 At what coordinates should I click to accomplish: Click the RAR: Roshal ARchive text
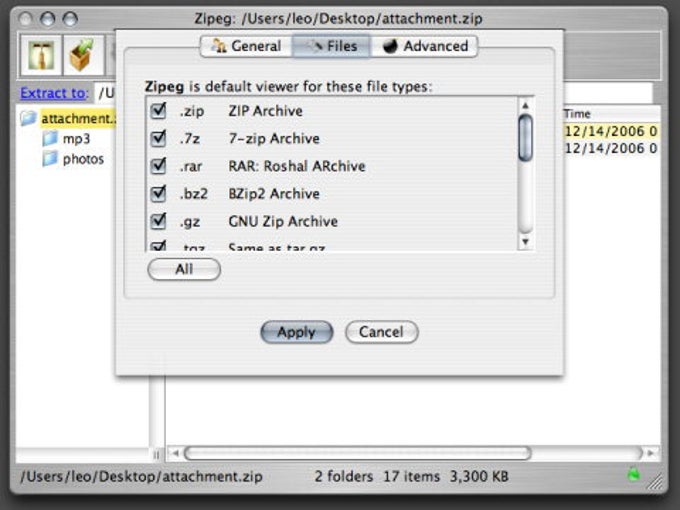[297, 166]
